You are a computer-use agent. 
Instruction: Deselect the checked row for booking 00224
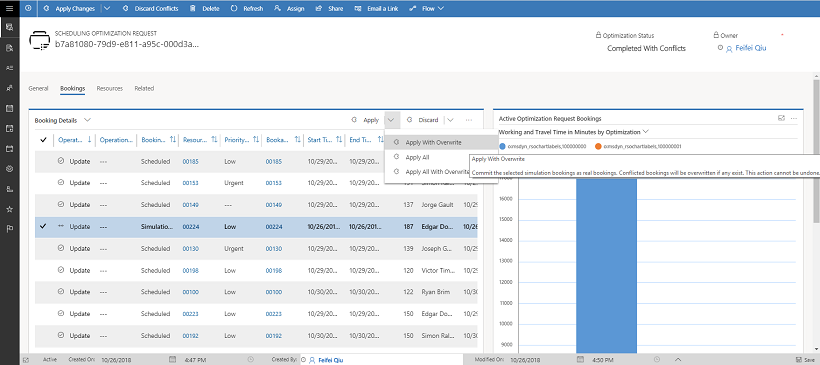43,226
